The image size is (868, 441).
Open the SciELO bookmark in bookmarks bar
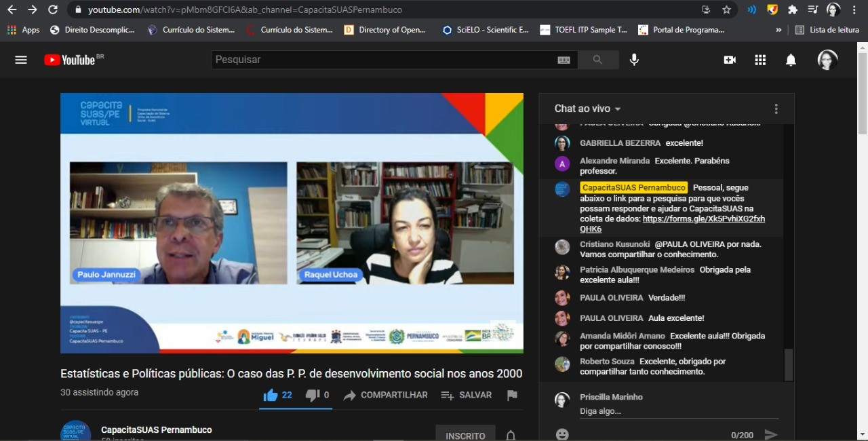point(485,30)
